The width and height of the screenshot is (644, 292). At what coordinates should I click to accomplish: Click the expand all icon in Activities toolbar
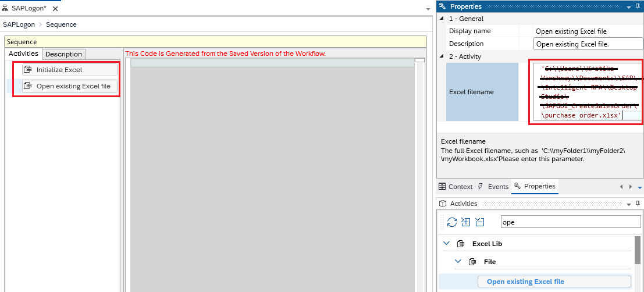[x=466, y=222]
